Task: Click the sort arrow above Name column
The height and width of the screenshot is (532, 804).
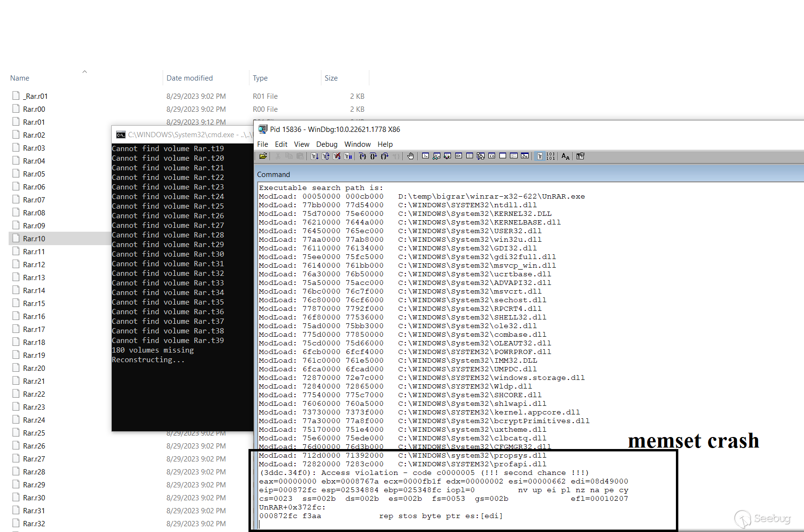Action: [x=84, y=72]
